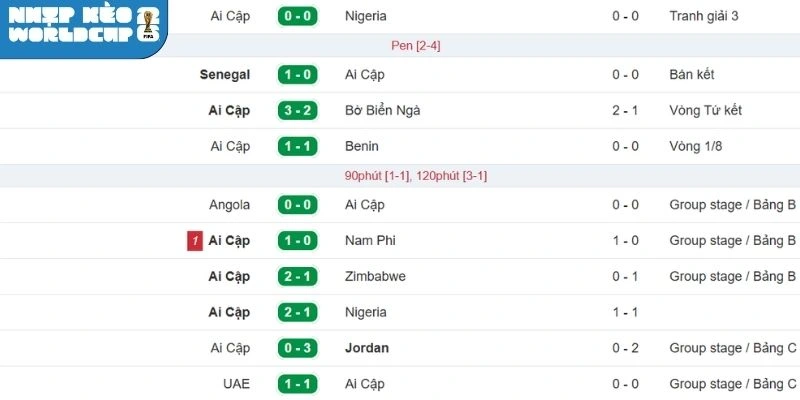800x400 pixels.
Task: Click the Nam Phi team link
Action: [x=371, y=241]
